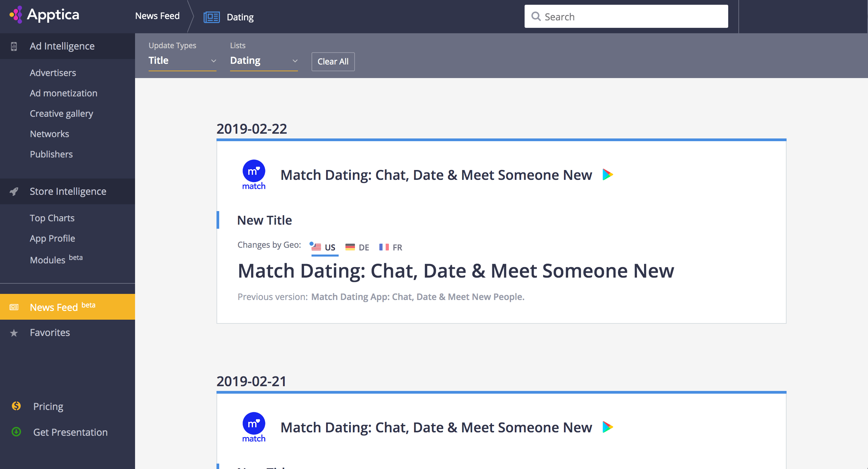This screenshot has width=868, height=469.
Task: Open Match Dating app title in 2019-02-22 card
Action: click(x=436, y=175)
